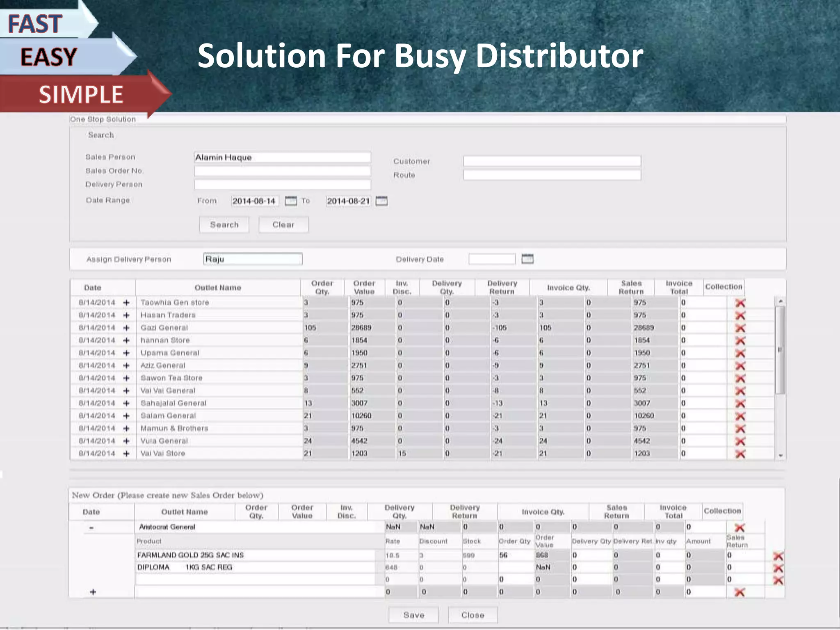Screen dimensions: 840x630
Task: Expand the Salam General order
Action: point(126,416)
